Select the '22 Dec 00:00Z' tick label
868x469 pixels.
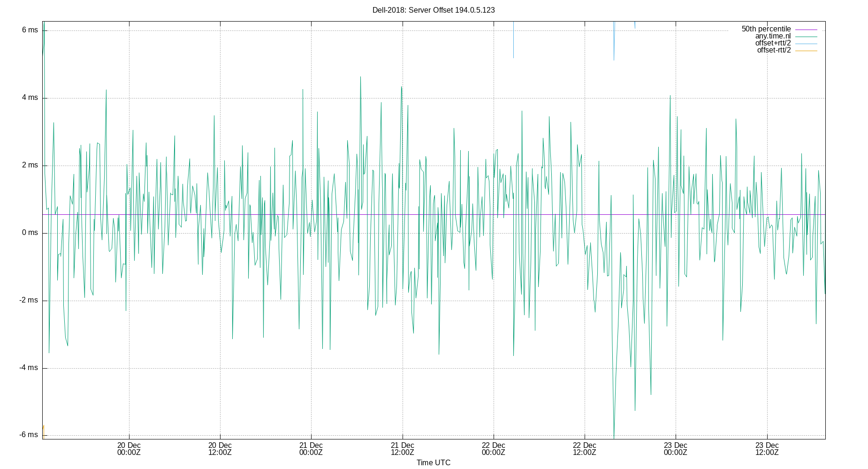click(x=494, y=449)
